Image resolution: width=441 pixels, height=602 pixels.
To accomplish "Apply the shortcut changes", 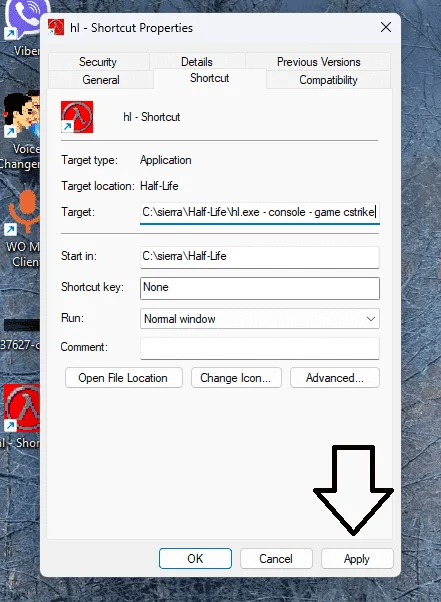I will [x=357, y=559].
